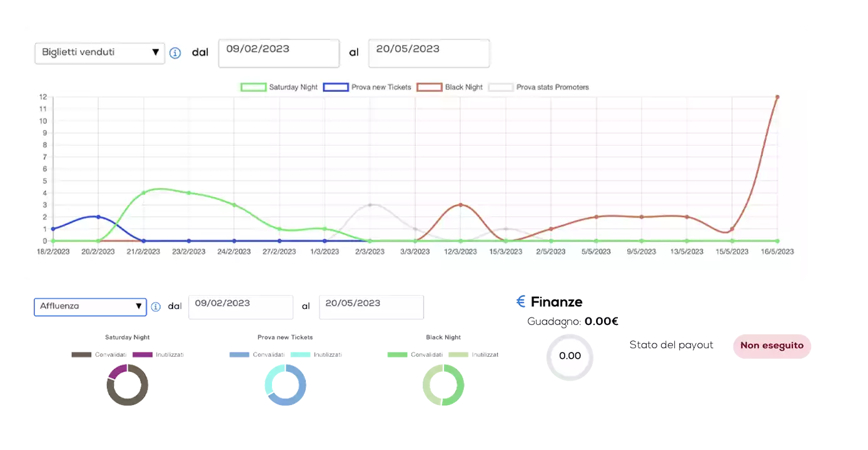
Task: Click the info icon beside Biglietti venduti
Action: pyautogui.click(x=175, y=53)
